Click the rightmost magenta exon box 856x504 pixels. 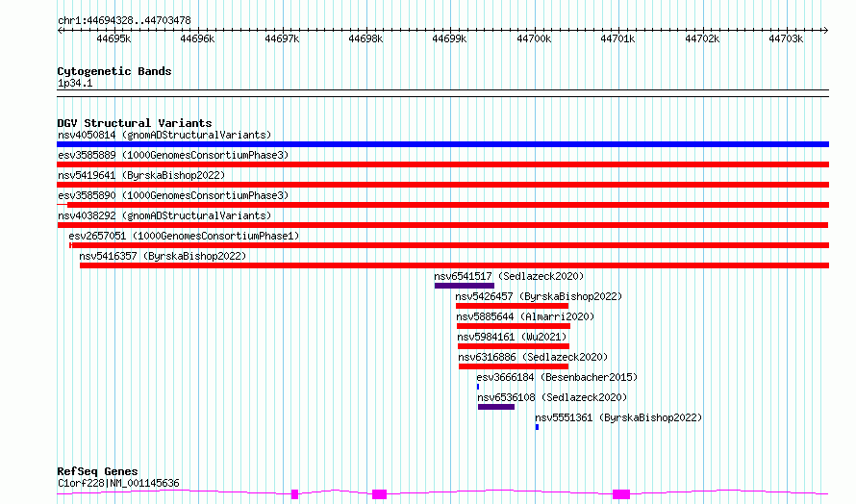[x=621, y=494]
